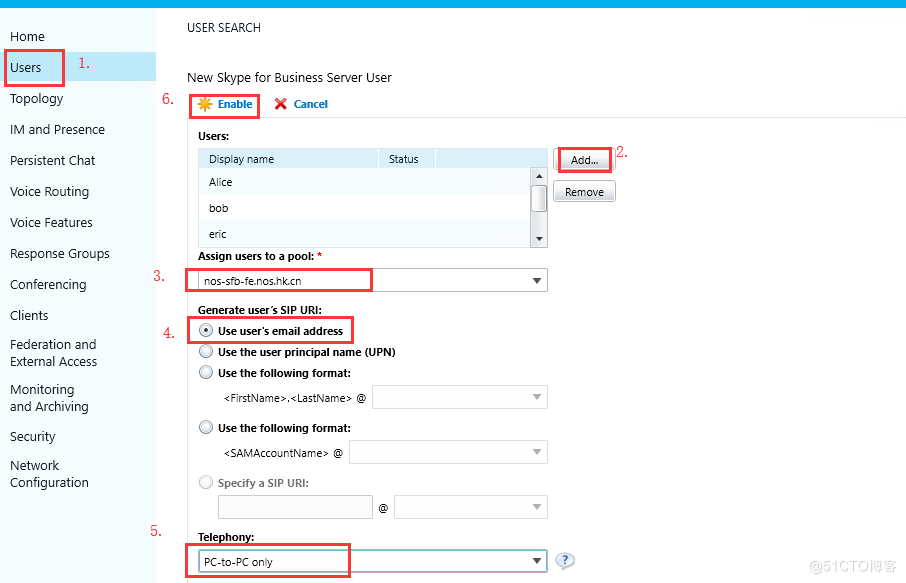Image resolution: width=906 pixels, height=583 pixels.
Task: Open the Assign users to a pool dropdown
Action: [373, 281]
